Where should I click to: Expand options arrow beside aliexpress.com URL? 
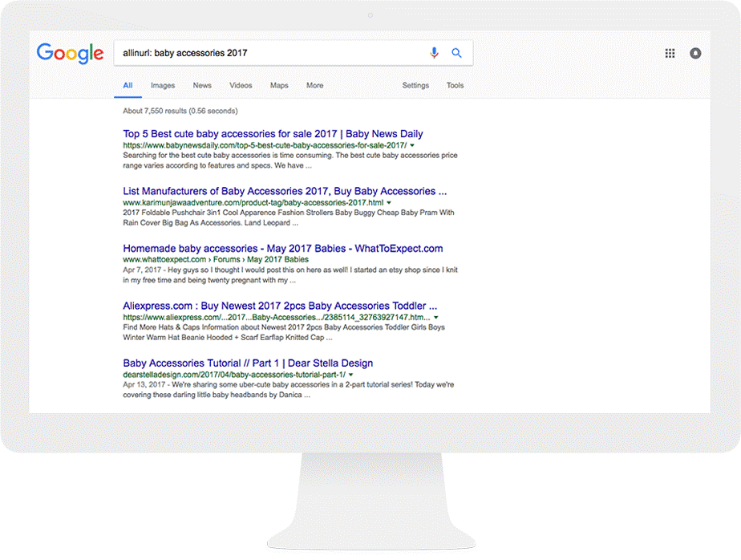point(435,318)
